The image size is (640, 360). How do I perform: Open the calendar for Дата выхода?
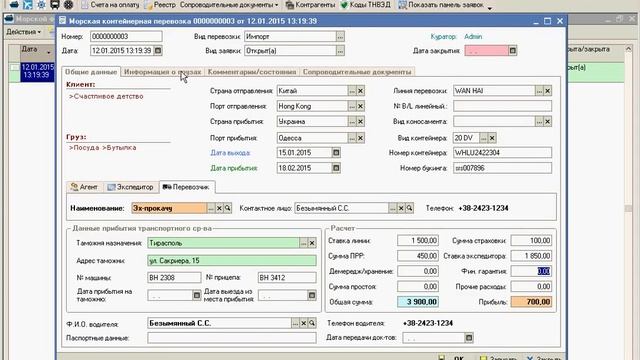336,153
